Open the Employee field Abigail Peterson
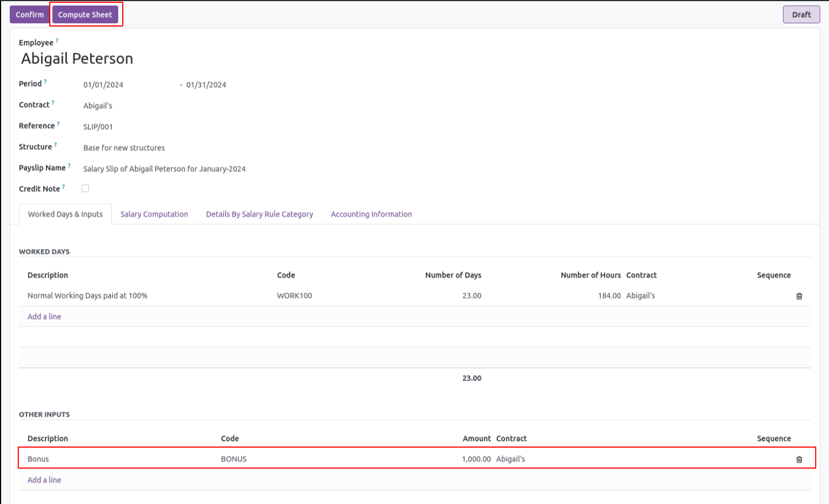Image resolution: width=829 pixels, height=504 pixels. 77,59
